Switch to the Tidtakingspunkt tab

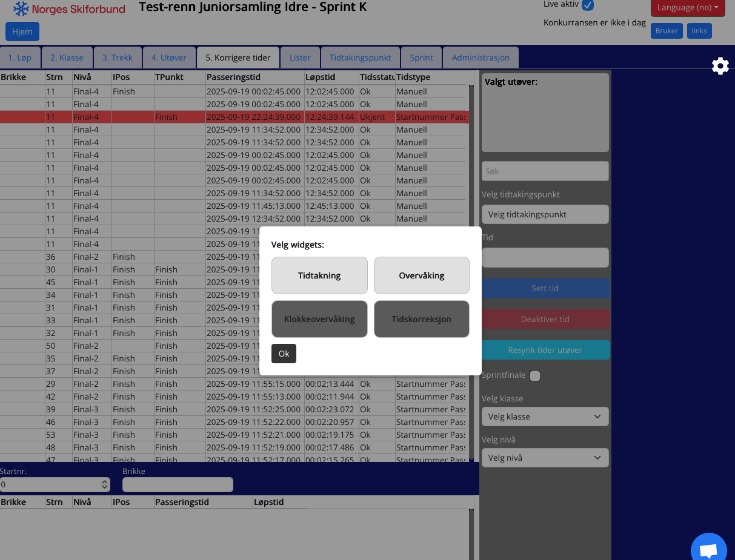[361, 58]
